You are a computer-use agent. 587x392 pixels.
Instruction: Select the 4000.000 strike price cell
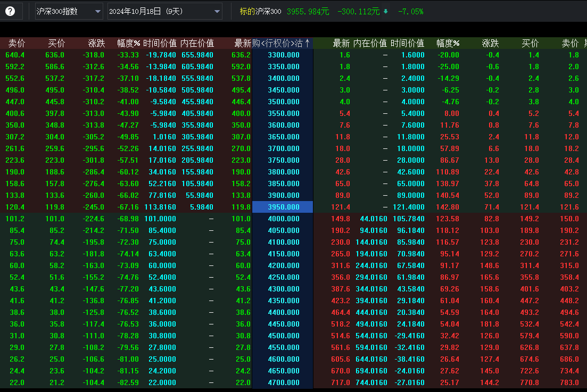[x=283, y=219]
